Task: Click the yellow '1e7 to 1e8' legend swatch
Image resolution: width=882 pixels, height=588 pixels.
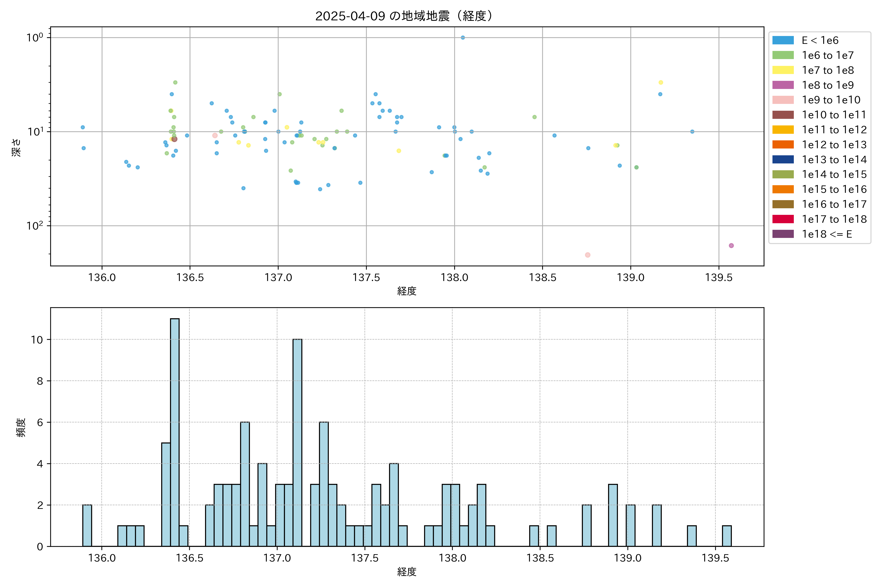Action: click(783, 70)
